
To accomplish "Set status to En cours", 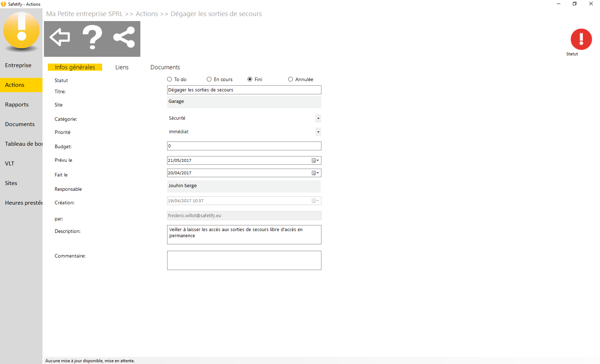I will tap(209, 79).
